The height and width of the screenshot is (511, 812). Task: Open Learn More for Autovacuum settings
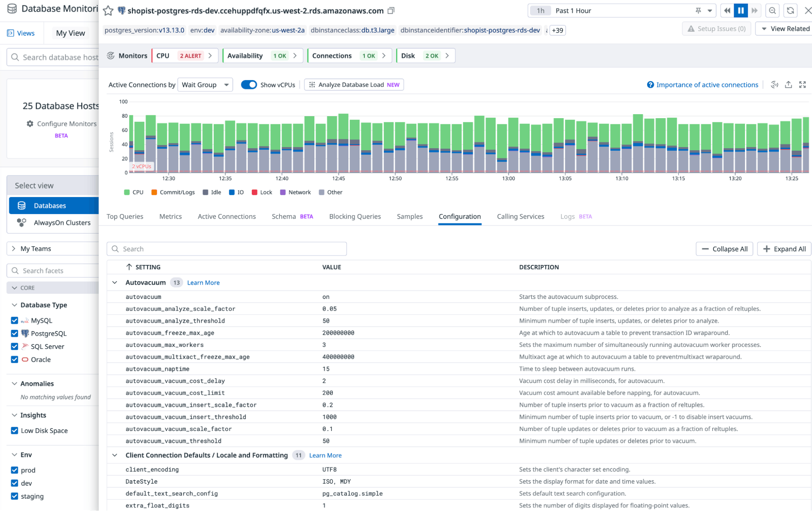tap(203, 282)
